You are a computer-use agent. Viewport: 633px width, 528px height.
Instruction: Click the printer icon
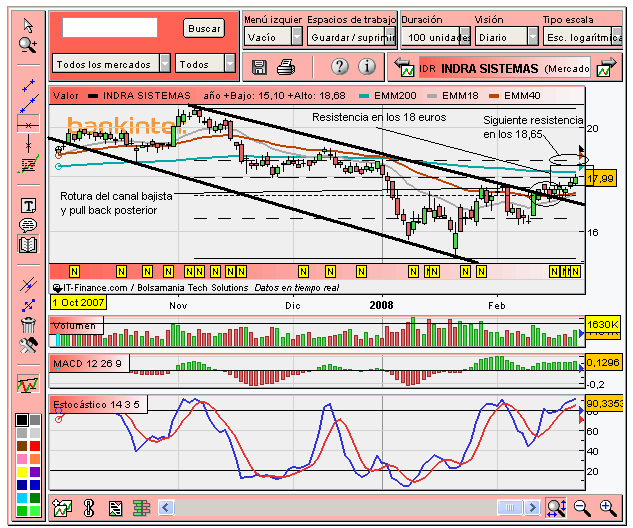(x=286, y=67)
